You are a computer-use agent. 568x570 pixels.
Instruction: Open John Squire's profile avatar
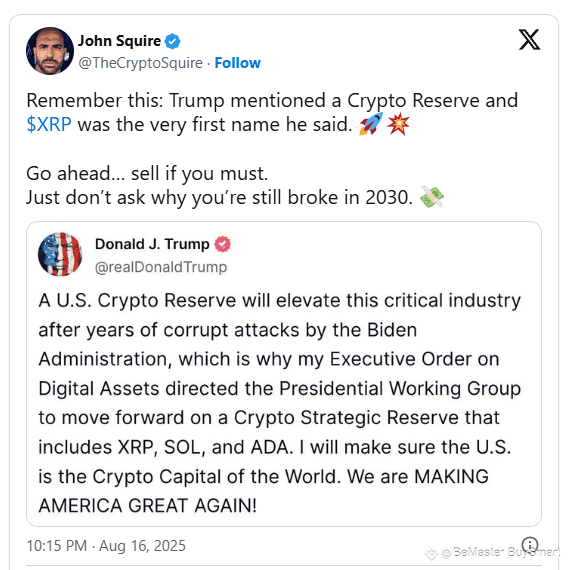(50, 51)
